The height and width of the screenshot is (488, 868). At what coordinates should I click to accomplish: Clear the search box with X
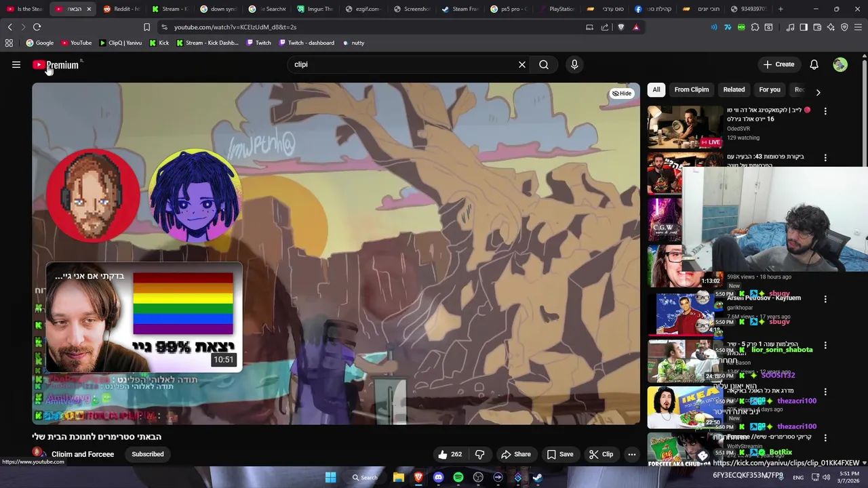522,64
